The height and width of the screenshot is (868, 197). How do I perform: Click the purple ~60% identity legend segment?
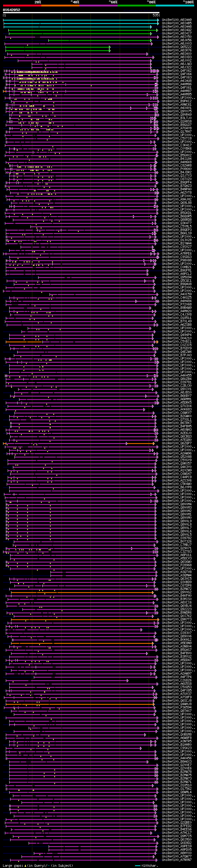[x=99, y=6]
